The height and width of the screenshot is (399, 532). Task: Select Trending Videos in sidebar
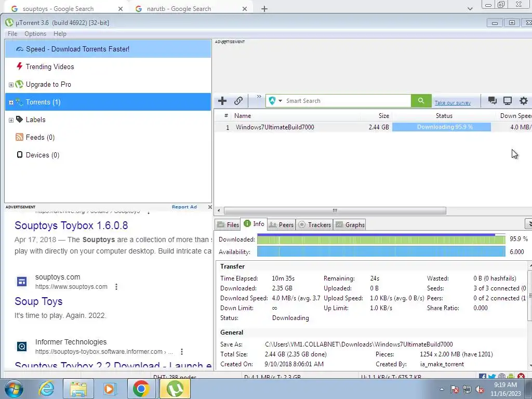tap(108, 66)
